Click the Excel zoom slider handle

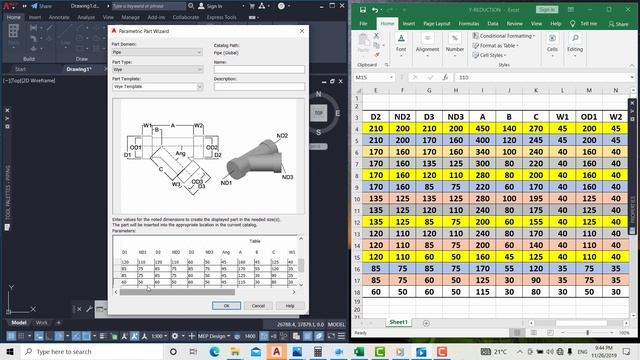coord(587,333)
